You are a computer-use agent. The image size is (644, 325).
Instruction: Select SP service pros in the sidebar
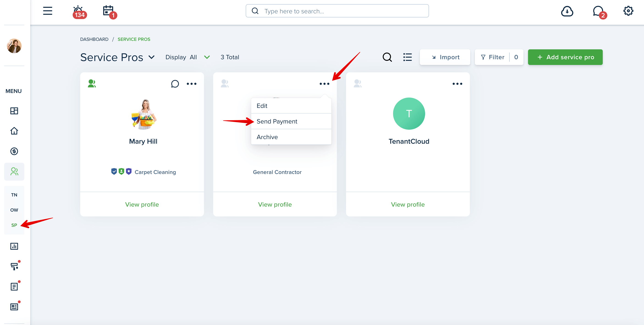14,225
